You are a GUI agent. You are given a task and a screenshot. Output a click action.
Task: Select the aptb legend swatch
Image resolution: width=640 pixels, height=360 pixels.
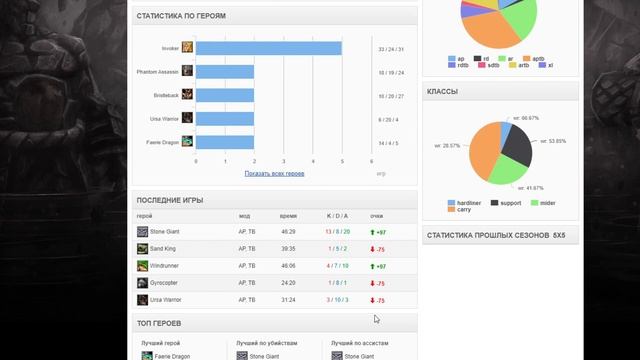pos(527,59)
